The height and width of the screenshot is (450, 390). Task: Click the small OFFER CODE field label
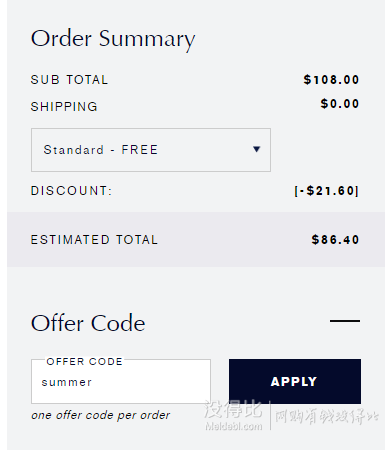point(84,361)
